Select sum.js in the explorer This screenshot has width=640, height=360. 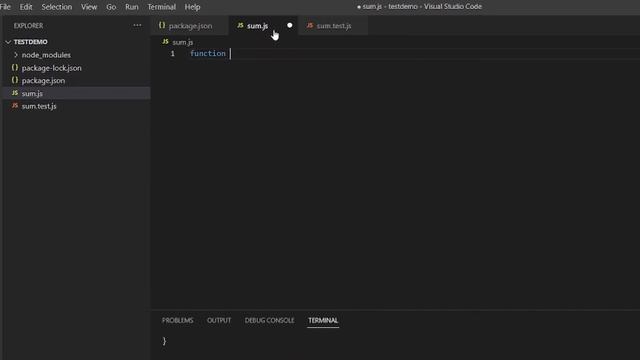pos(76,93)
